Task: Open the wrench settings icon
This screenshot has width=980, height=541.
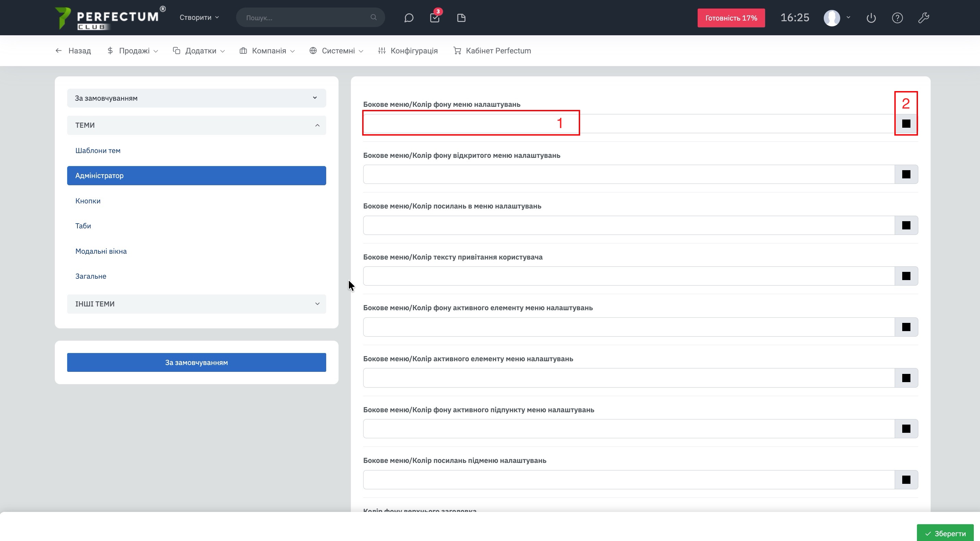Action: tap(924, 18)
